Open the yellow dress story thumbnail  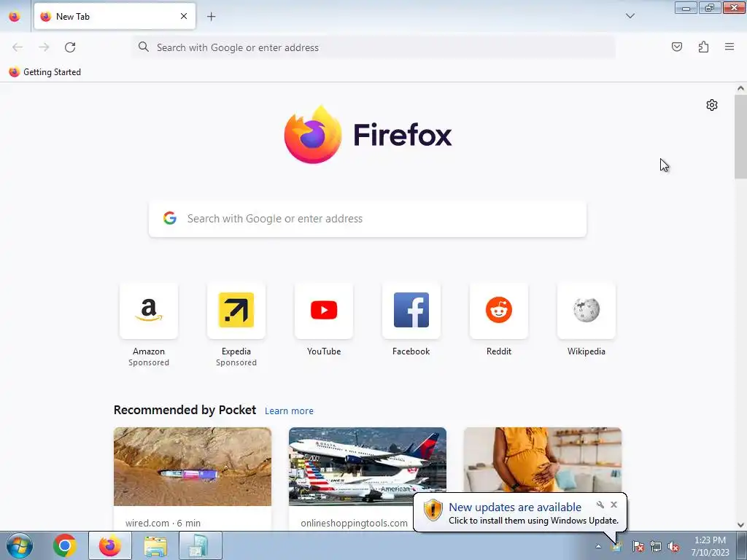(543, 461)
